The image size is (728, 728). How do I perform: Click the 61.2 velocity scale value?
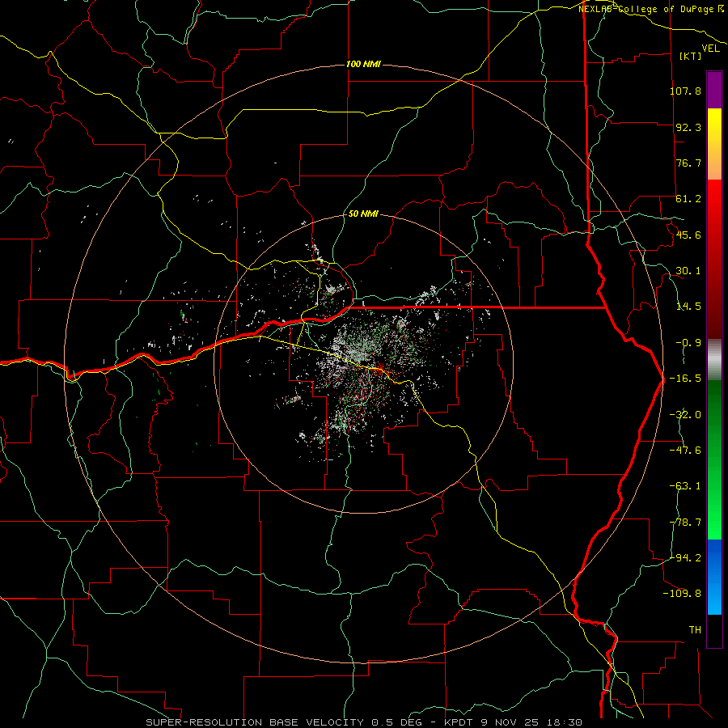click(688, 199)
